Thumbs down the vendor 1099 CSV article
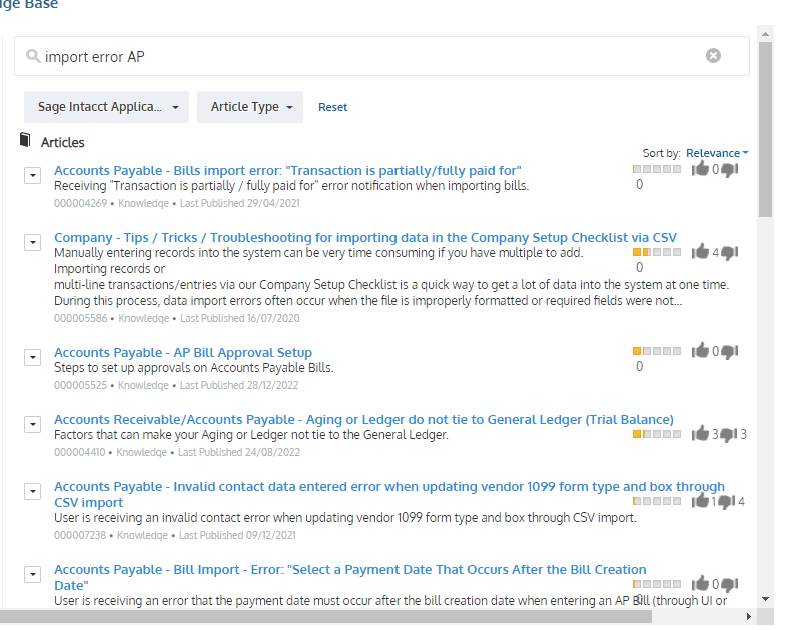This screenshot has width=788, height=630. [726, 501]
